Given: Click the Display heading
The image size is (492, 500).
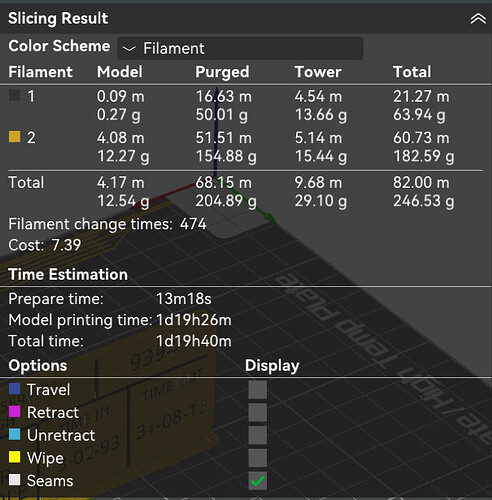Looking at the screenshot, I should pyautogui.click(x=272, y=366).
